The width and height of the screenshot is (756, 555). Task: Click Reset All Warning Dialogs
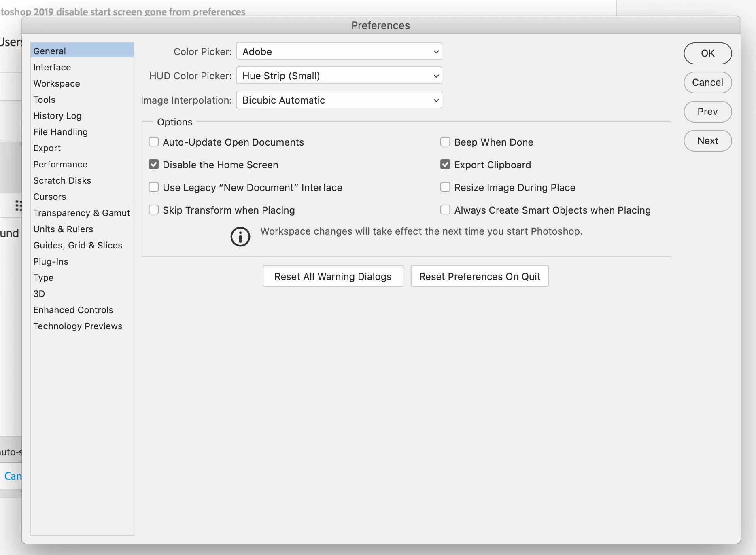coord(333,276)
